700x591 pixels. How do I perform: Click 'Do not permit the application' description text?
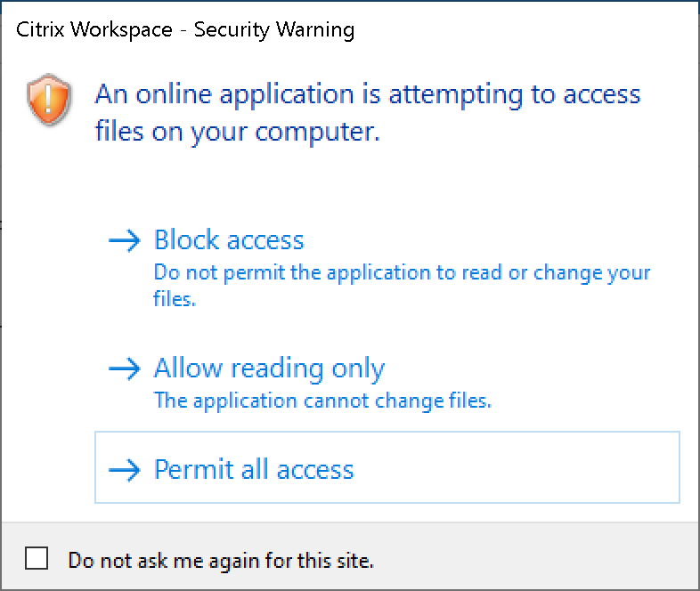tap(402, 286)
